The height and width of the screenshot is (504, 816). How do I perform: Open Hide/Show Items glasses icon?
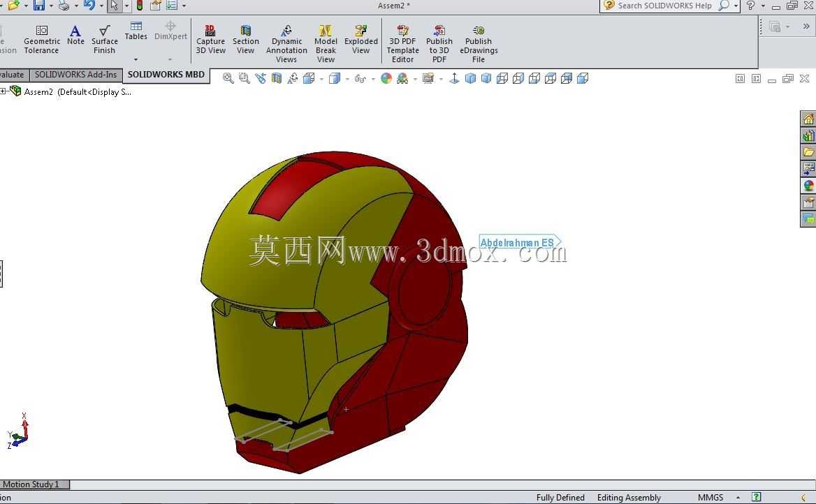click(x=360, y=78)
